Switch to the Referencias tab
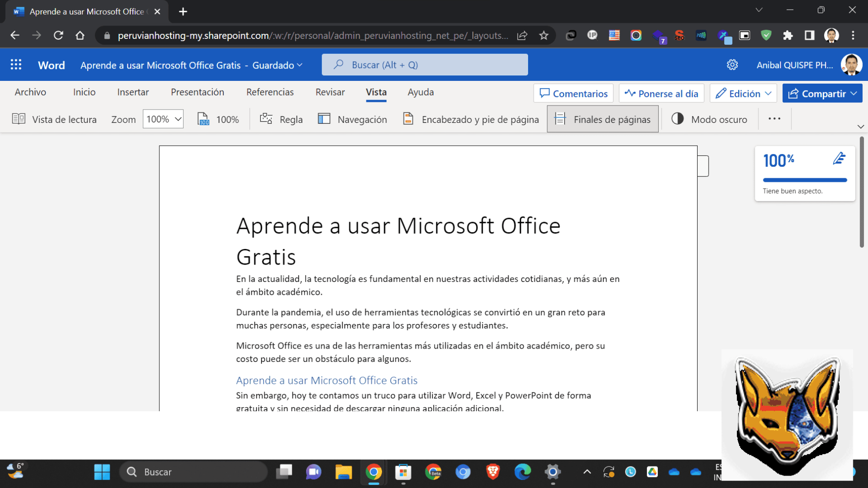 coord(270,92)
